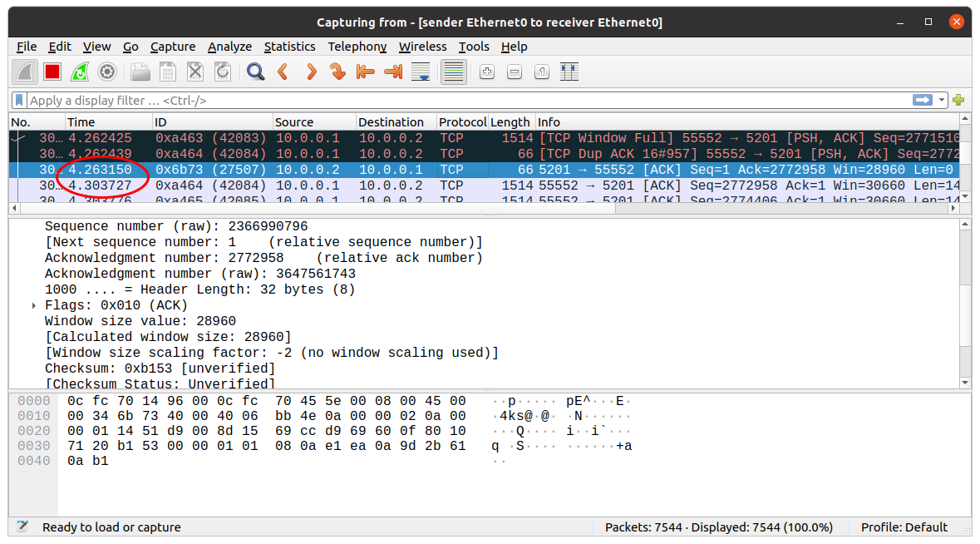980x544 pixels.
Task: Restart the current capture
Action: [80, 72]
